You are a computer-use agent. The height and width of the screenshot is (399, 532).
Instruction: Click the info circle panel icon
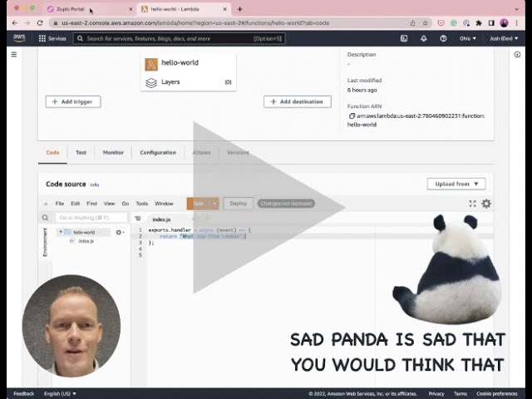pos(517,54)
